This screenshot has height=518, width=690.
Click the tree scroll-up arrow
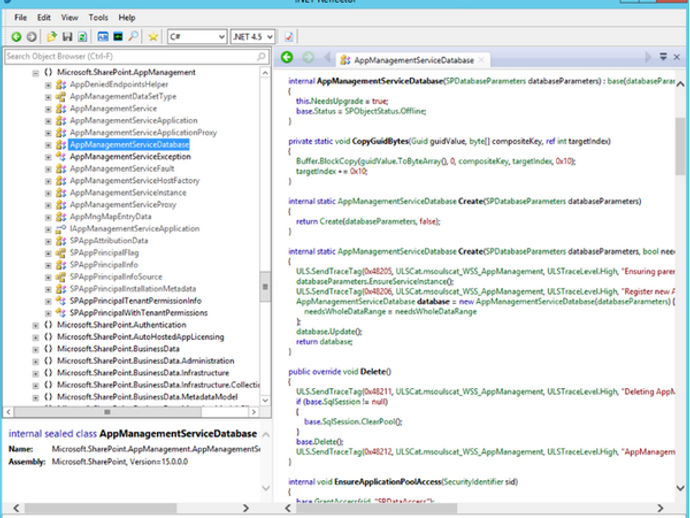click(265, 73)
